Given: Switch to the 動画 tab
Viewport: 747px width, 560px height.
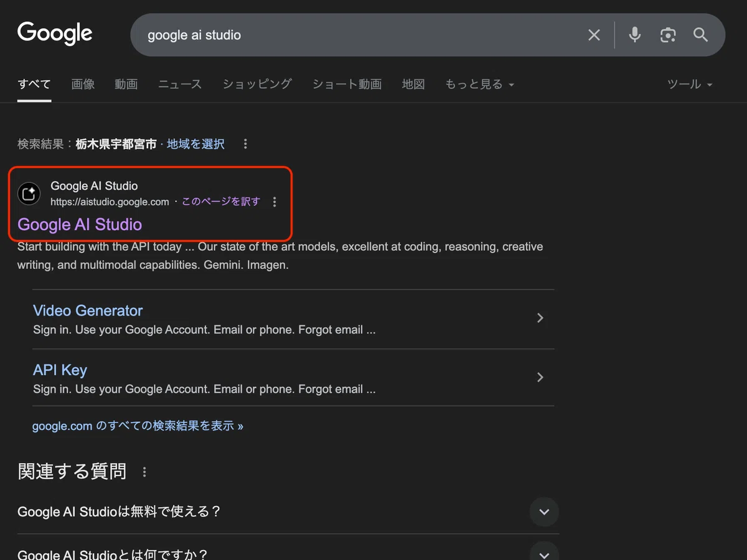Looking at the screenshot, I should point(126,84).
